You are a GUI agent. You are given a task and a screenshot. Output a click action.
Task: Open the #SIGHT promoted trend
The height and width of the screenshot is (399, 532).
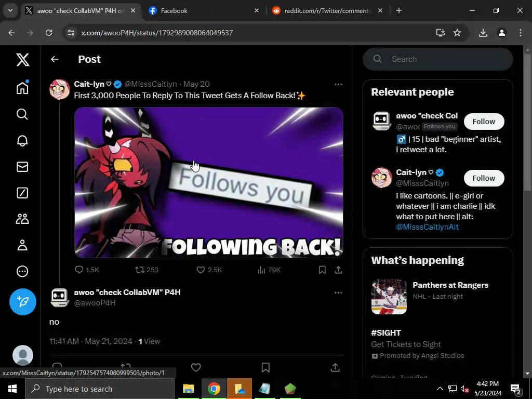[386, 332]
